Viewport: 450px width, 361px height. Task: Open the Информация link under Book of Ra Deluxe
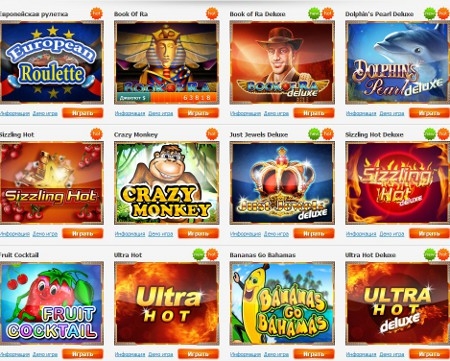pos(245,113)
